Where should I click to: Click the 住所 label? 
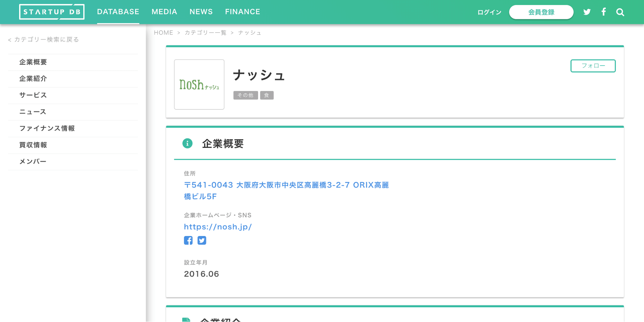(x=190, y=174)
